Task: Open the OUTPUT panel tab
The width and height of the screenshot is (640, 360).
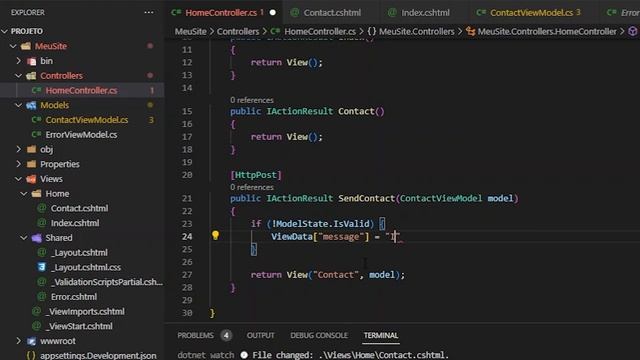Action: tap(260, 336)
